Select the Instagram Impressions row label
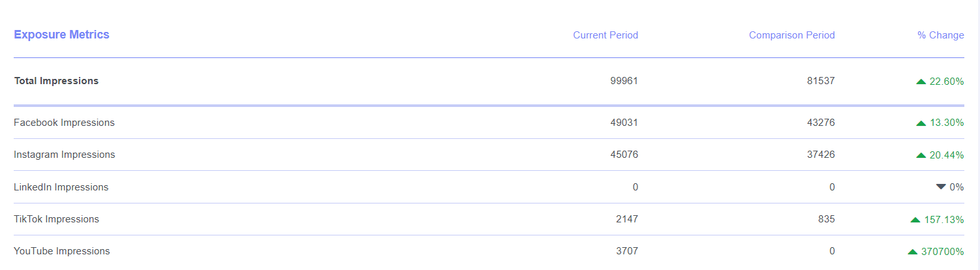The image size is (980, 270). point(64,155)
